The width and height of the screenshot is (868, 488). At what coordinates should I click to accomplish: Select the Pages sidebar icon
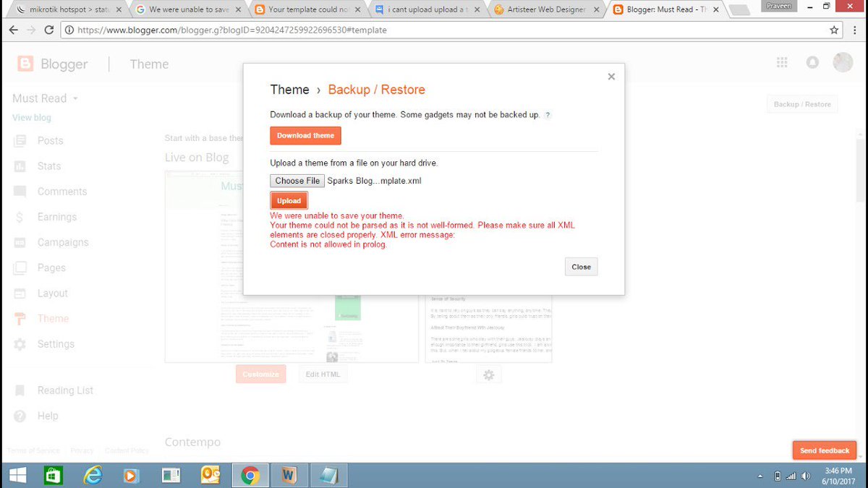20,267
